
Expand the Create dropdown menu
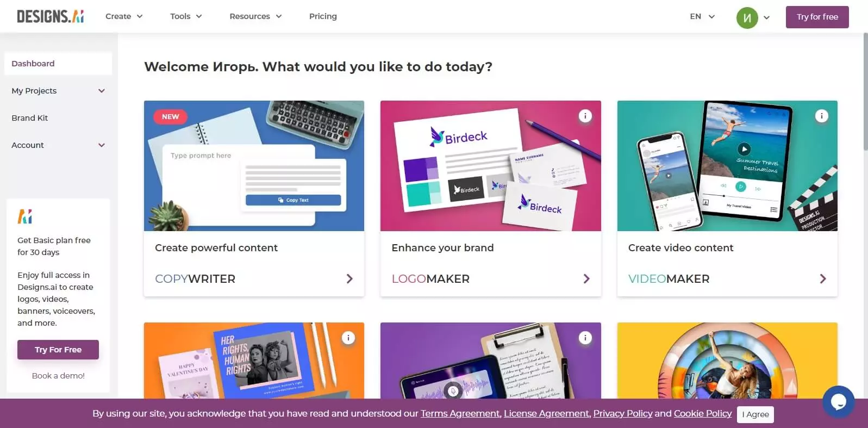click(x=124, y=16)
